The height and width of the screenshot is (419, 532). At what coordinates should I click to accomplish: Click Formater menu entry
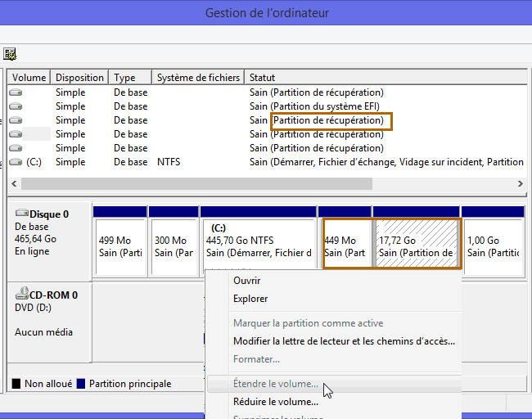pyautogui.click(x=256, y=359)
